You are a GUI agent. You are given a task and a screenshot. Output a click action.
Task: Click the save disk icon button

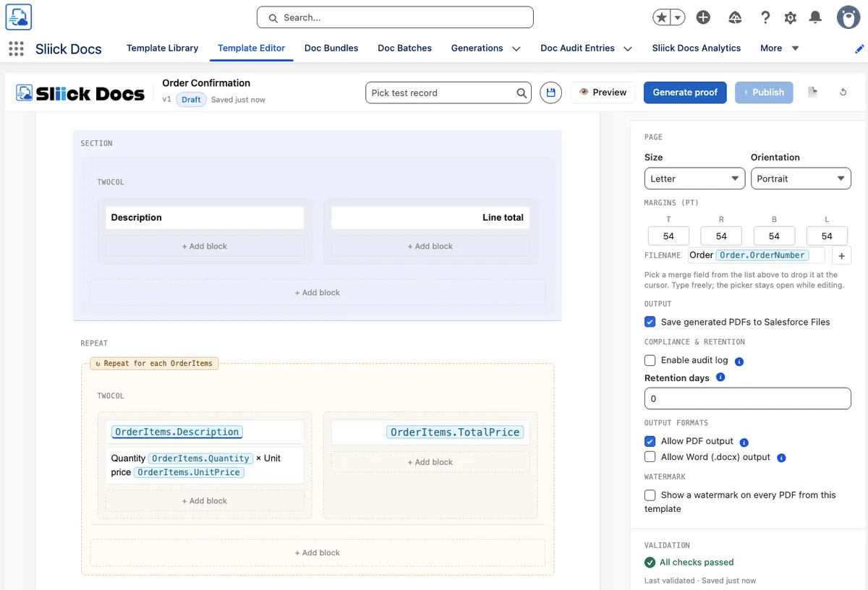pos(551,93)
